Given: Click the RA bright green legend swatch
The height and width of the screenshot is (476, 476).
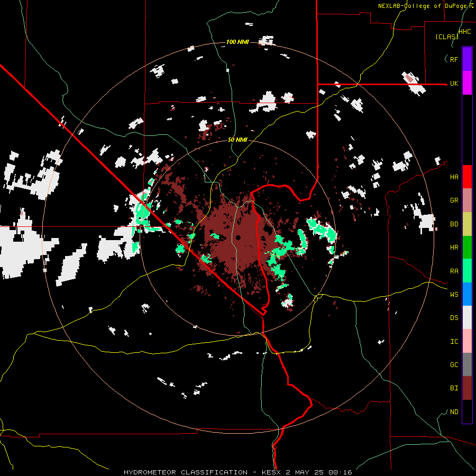Looking at the screenshot, I should [467, 271].
